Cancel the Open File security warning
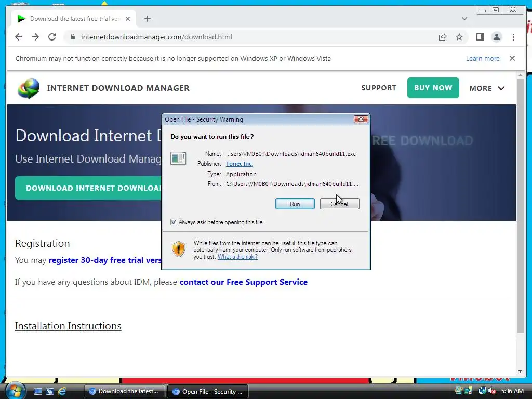Viewport: 532px width, 399px height. tap(339, 204)
